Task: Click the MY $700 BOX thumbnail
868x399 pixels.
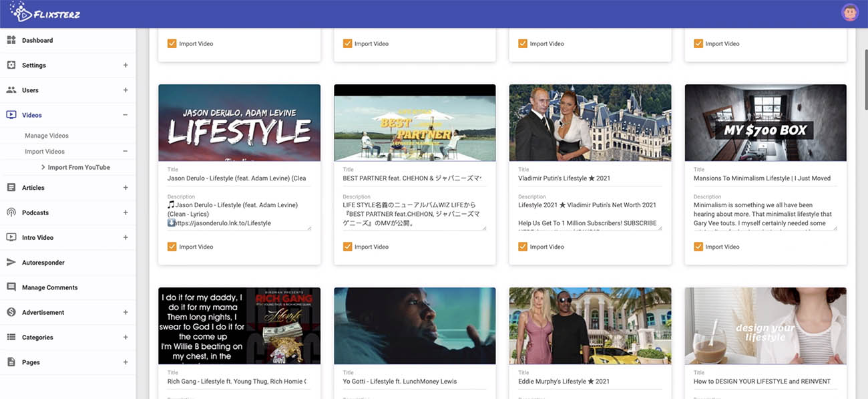Action: tap(766, 122)
